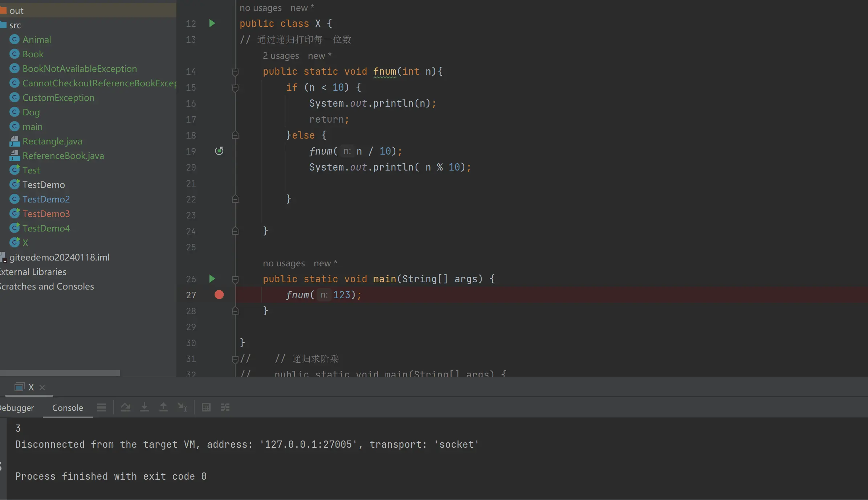Click 'no usages' hint above class X
Image resolution: width=868 pixels, height=500 pixels.
pyautogui.click(x=260, y=8)
